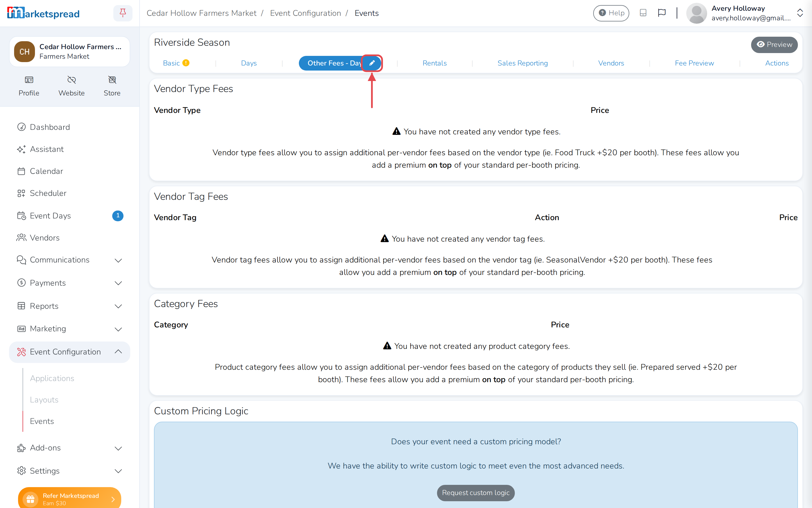The image size is (812, 508).
Task: Open the Profile shortcut
Action: [x=29, y=86]
